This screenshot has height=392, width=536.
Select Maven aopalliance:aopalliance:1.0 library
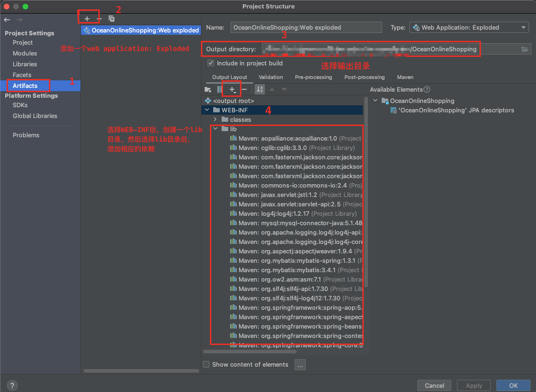coord(296,138)
